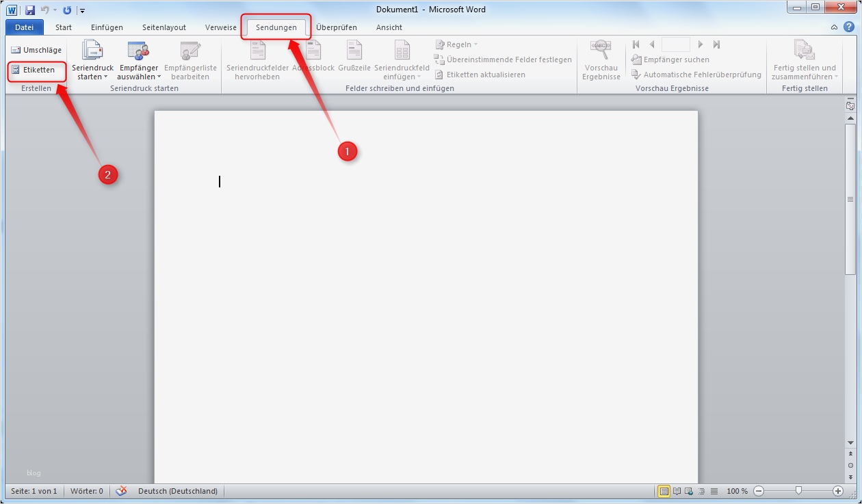Image resolution: width=862 pixels, height=504 pixels.
Task: Toggle Vorschau Ergebnisse preview
Action: (x=601, y=60)
